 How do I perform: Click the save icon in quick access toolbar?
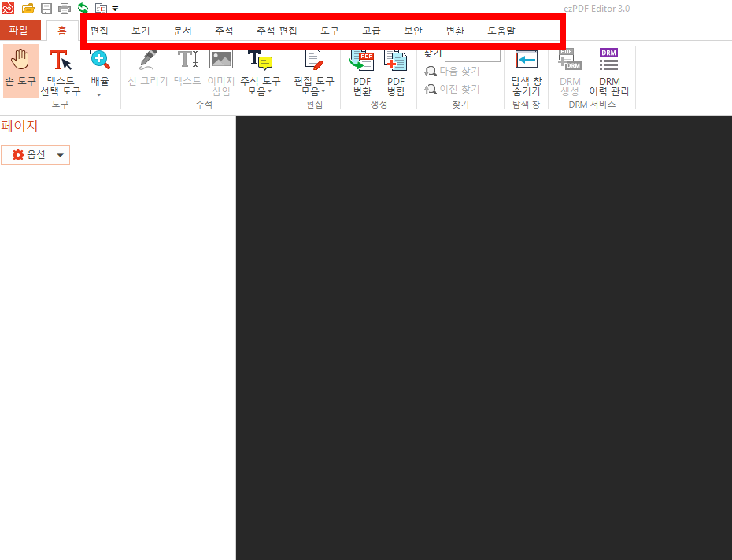point(45,7)
